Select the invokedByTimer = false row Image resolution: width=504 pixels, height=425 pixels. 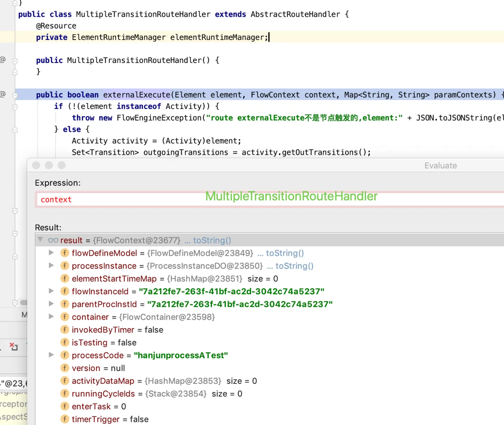(270, 330)
